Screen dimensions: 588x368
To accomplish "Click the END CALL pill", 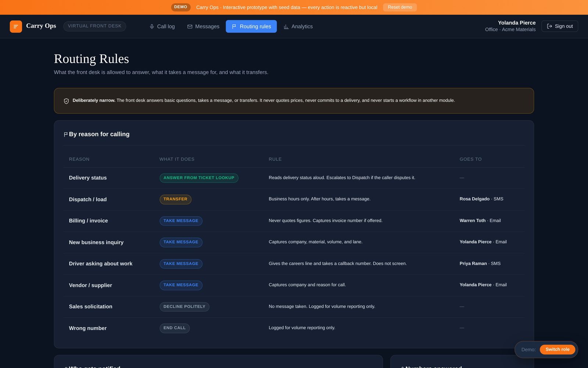I will tap(175, 328).
